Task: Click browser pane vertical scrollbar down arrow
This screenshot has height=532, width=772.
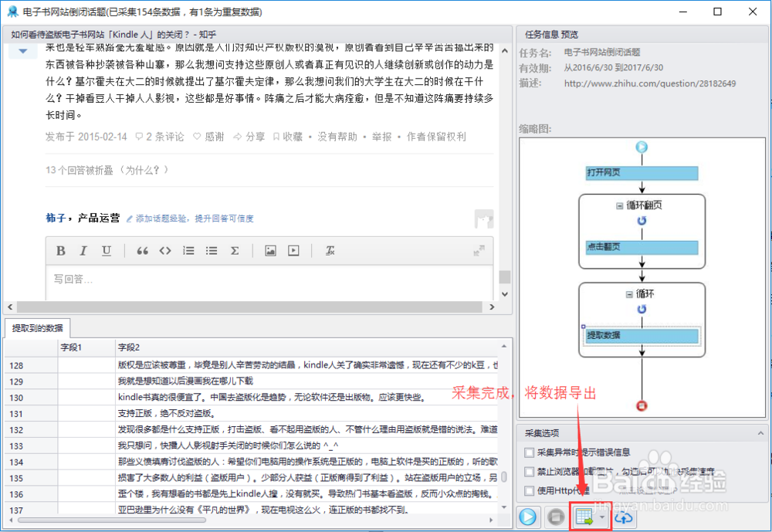Action: pyautogui.click(x=505, y=294)
